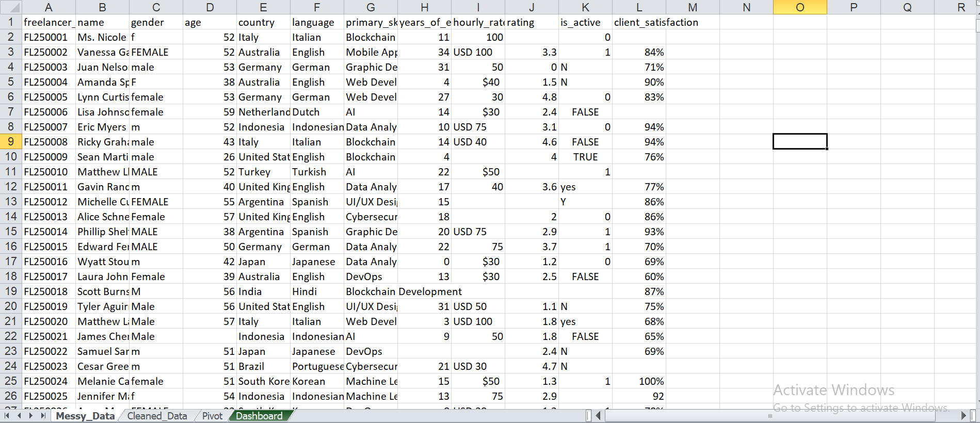Click the horizontal scrollbar thumb
This screenshot has width=980, height=423.
click(770, 416)
